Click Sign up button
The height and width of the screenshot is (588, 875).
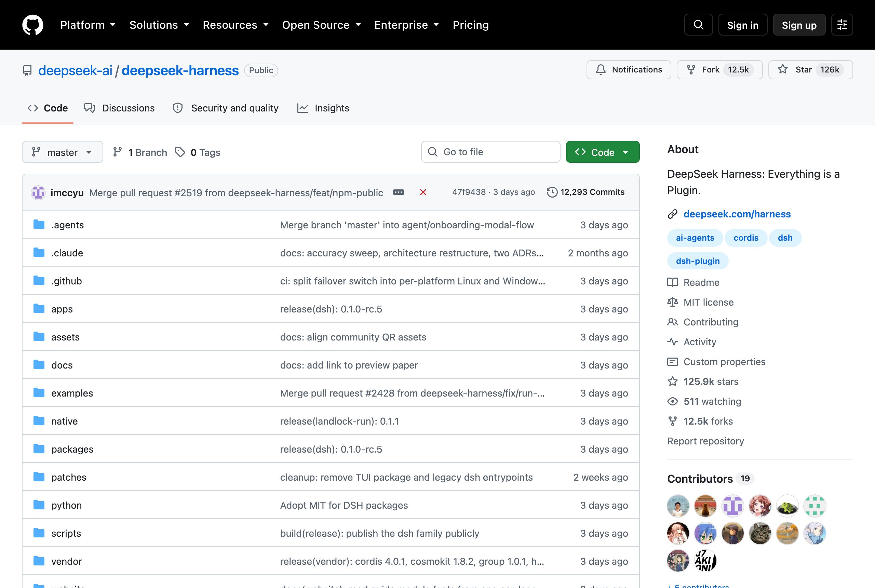(x=799, y=25)
